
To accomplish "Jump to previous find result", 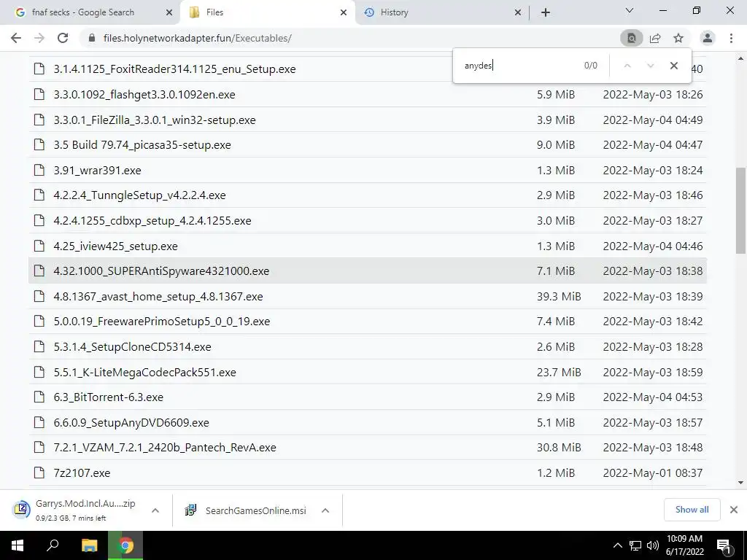I will click(627, 66).
